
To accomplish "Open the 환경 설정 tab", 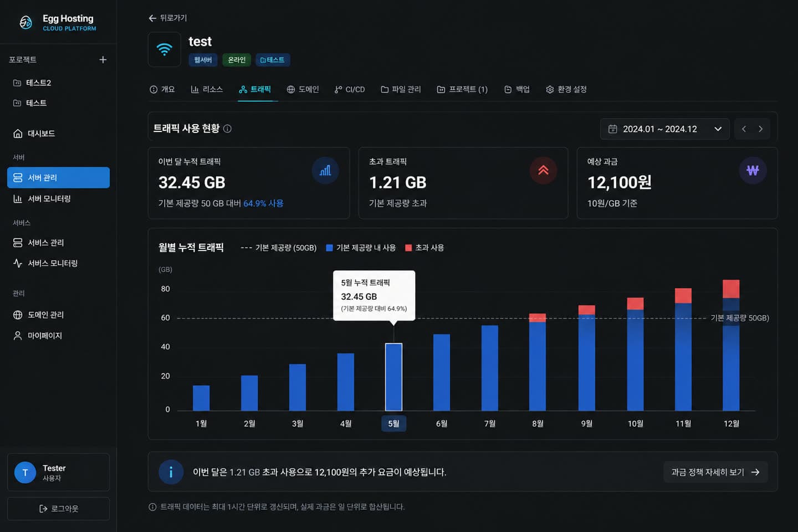I will (566, 89).
